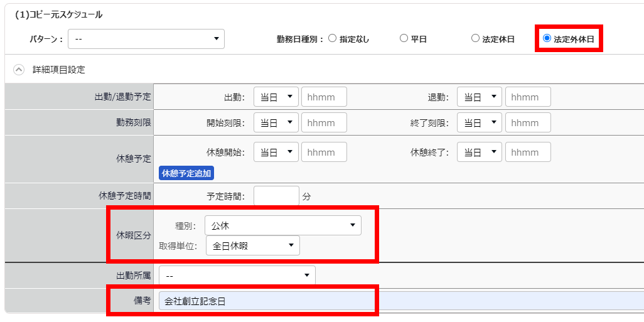
Task: Click the 休憩開始 hhmm time field
Action: pyautogui.click(x=324, y=153)
